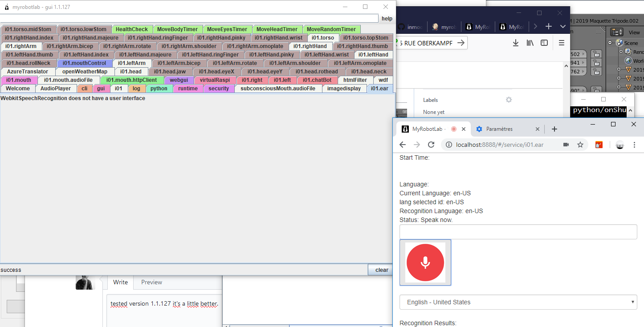Click the World icon in the Blender outliner

pyautogui.click(x=628, y=60)
